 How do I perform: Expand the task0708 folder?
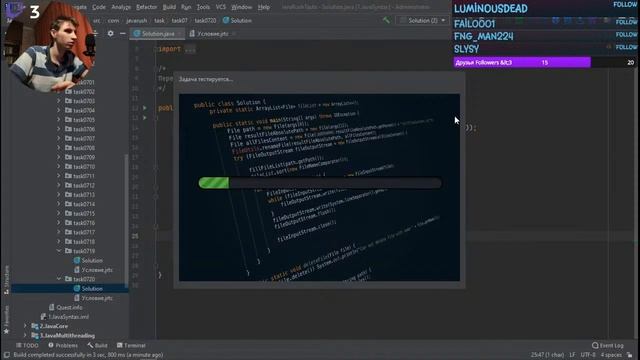(59, 148)
